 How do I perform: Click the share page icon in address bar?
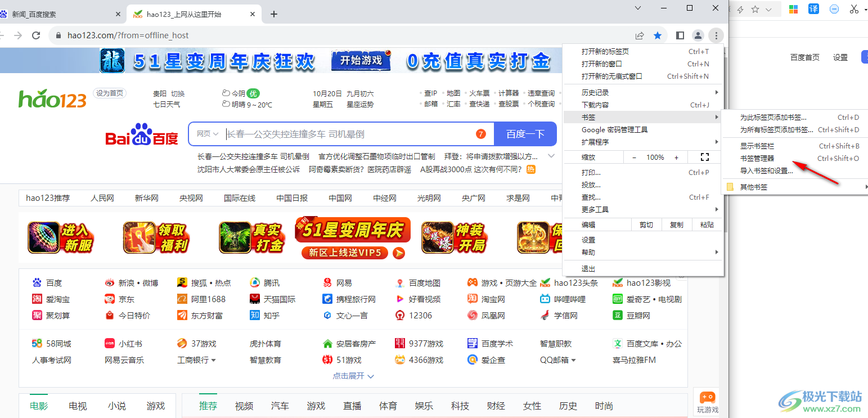(x=640, y=35)
